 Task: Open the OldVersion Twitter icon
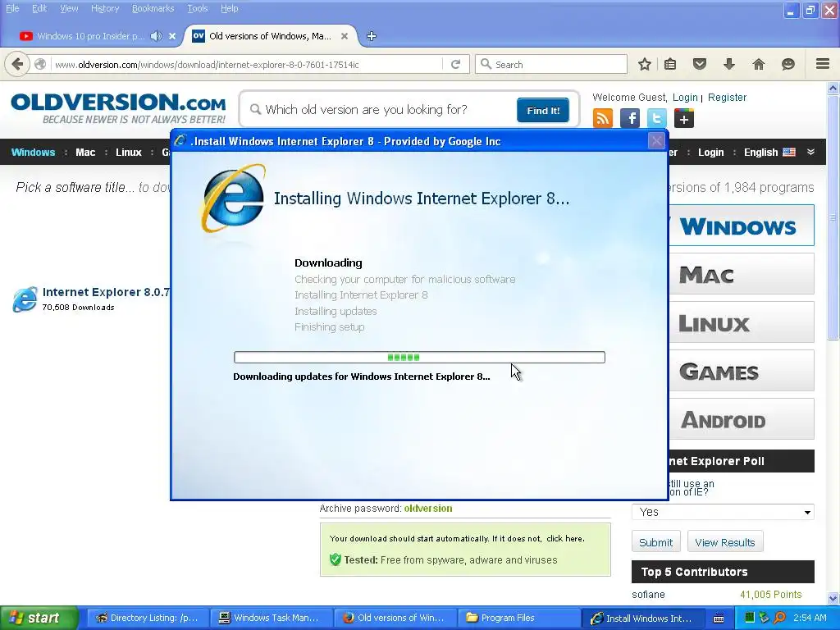pos(657,118)
